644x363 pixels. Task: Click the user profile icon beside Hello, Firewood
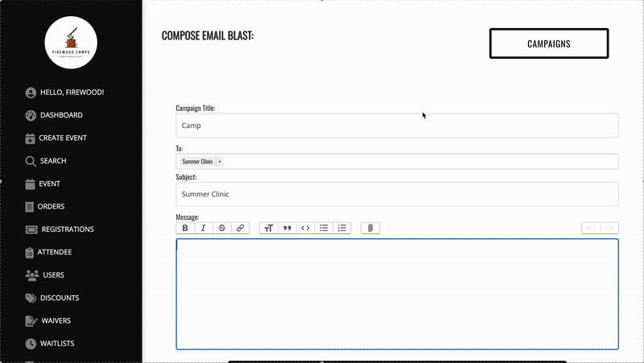31,93
